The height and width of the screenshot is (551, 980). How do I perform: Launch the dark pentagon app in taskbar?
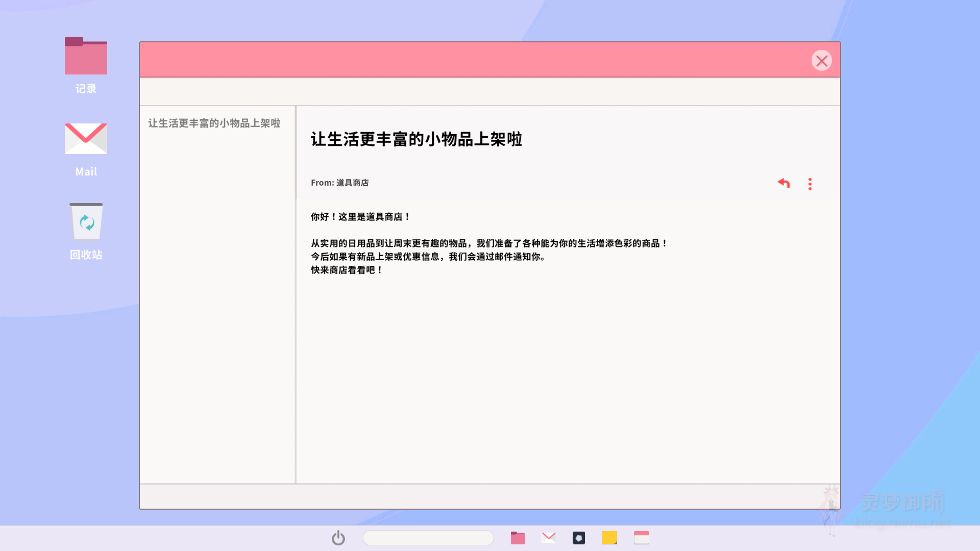pos(579,538)
